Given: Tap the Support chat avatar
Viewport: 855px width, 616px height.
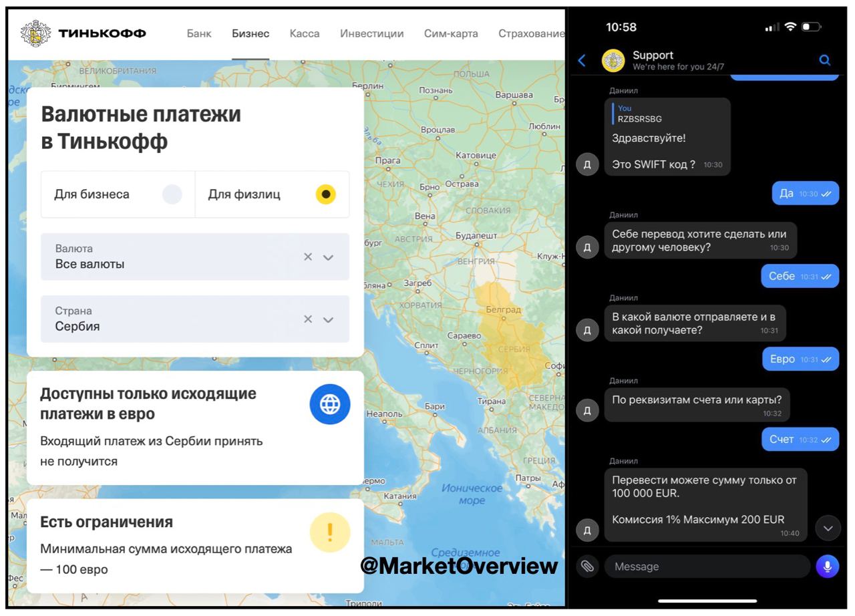Looking at the screenshot, I should 613,61.
